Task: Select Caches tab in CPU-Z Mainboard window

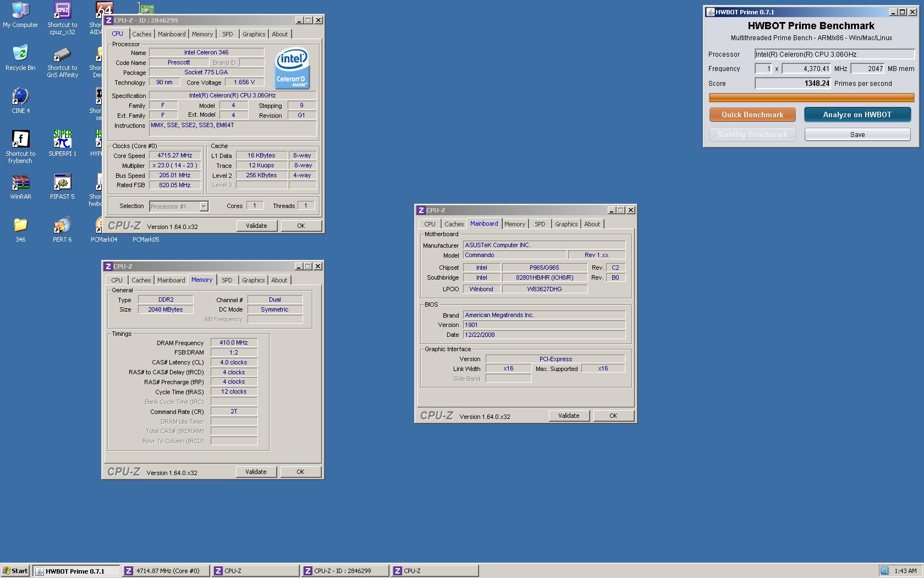Action: (454, 224)
